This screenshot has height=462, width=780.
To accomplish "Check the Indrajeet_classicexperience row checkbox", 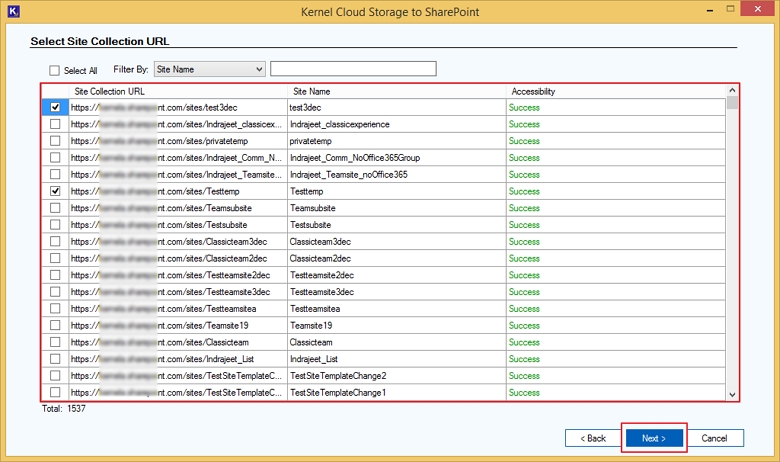I will coord(55,124).
